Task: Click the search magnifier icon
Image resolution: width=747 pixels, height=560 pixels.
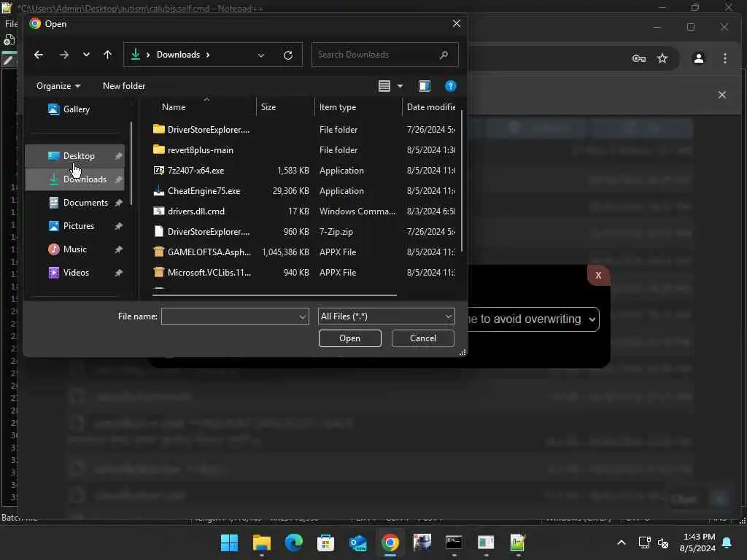Action: [x=444, y=55]
